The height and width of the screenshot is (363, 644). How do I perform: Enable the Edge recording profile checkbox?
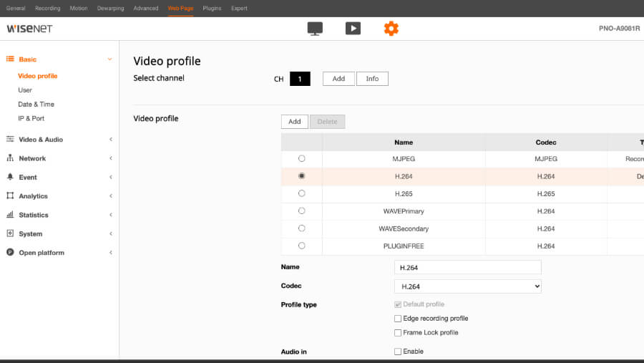(398, 319)
